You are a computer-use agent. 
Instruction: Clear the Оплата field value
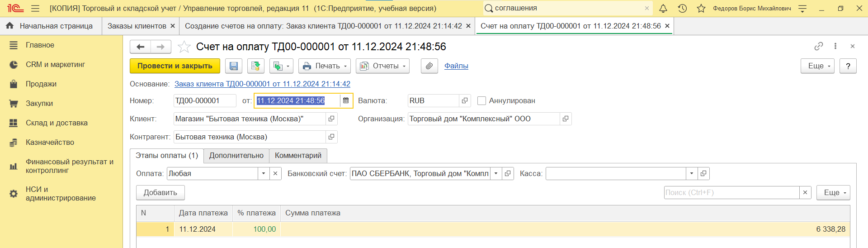pyautogui.click(x=275, y=174)
